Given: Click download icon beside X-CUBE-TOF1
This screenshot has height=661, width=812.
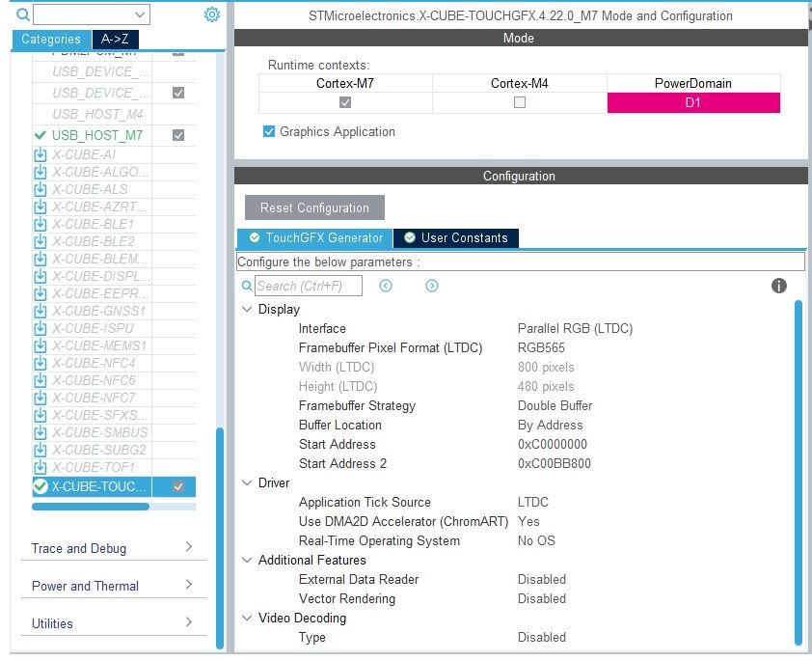Looking at the screenshot, I should tap(40, 467).
